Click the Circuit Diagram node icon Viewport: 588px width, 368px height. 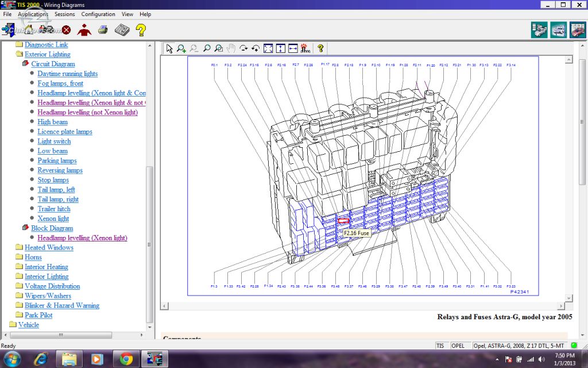tap(25, 63)
